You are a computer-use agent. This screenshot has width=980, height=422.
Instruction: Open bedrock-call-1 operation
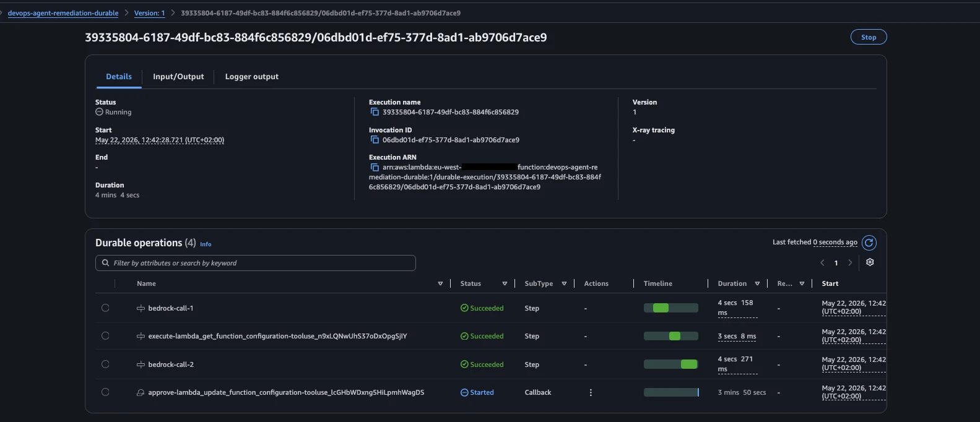coord(171,308)
